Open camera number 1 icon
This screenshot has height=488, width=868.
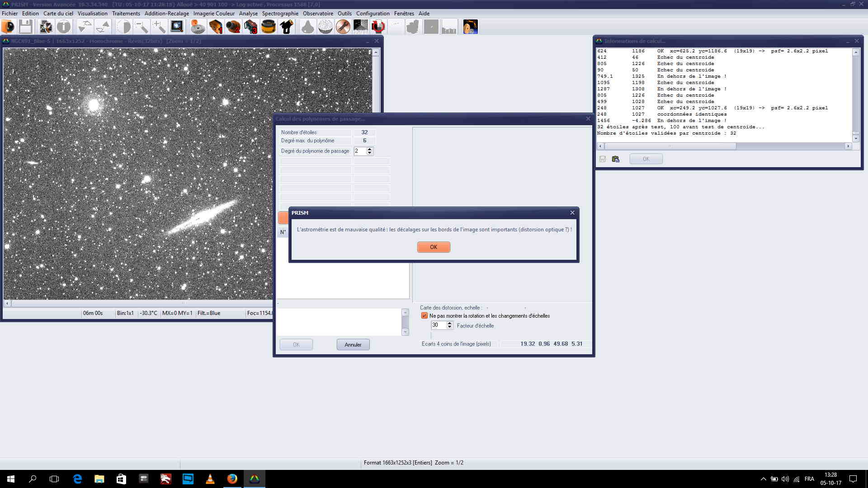tap(216, 27)
